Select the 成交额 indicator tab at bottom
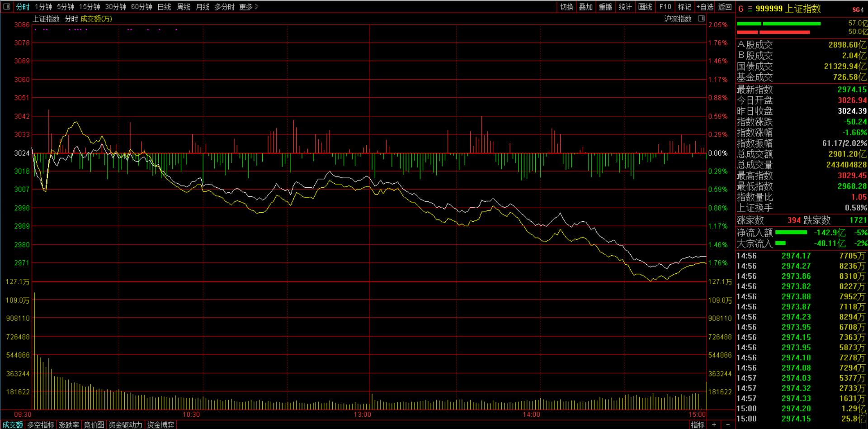This screenshot has width=868, height=429. click(x=12, y=425)
